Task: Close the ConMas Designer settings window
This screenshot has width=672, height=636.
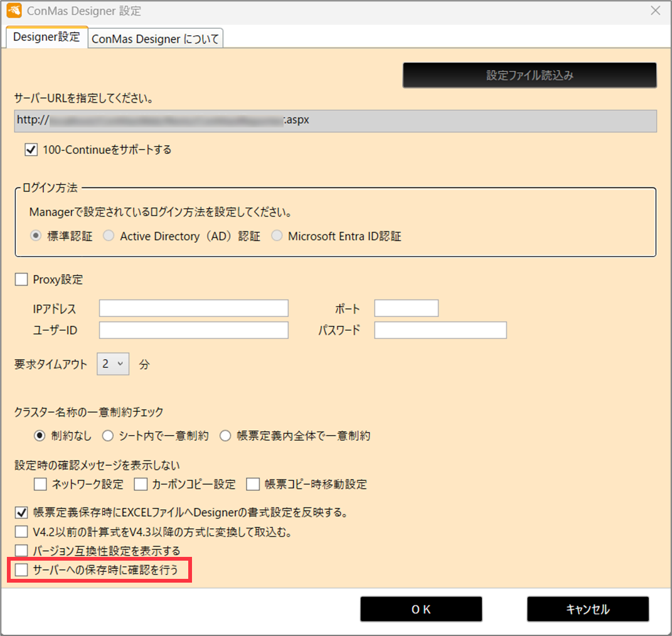Action: tap(655, 11)
